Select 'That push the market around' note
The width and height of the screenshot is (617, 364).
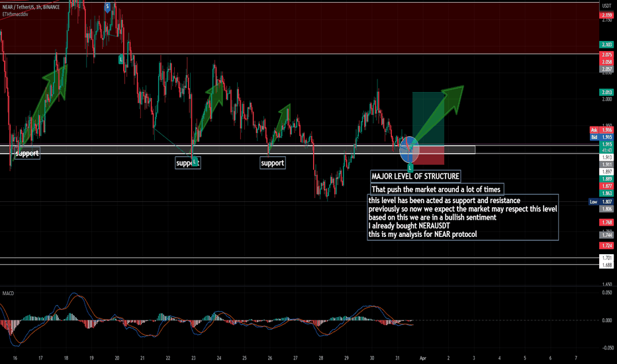[437, 189]
